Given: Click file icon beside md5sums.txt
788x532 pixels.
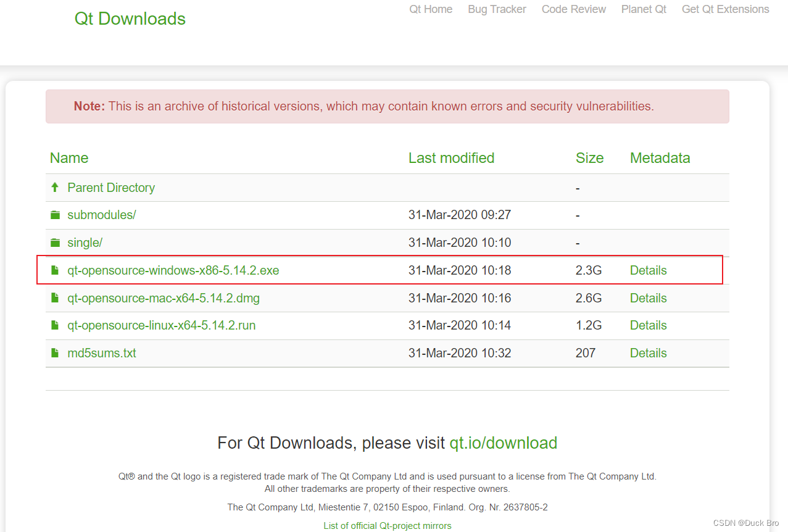Looking at the screenshot, I should (x=55, y=353).
